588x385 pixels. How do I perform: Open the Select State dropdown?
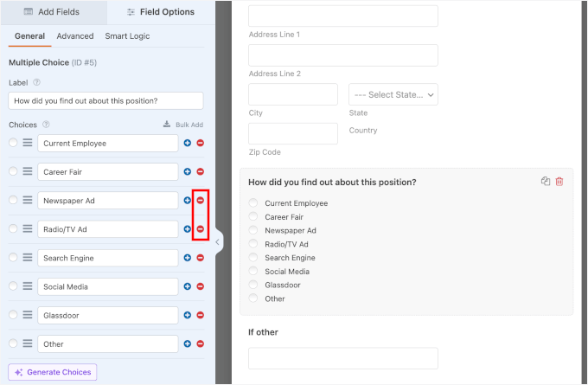[x=393, y=94]
